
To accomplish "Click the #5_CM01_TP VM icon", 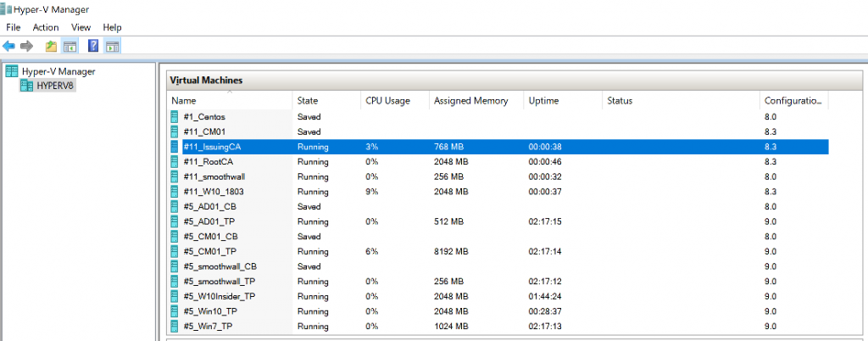I will point(175,251).
